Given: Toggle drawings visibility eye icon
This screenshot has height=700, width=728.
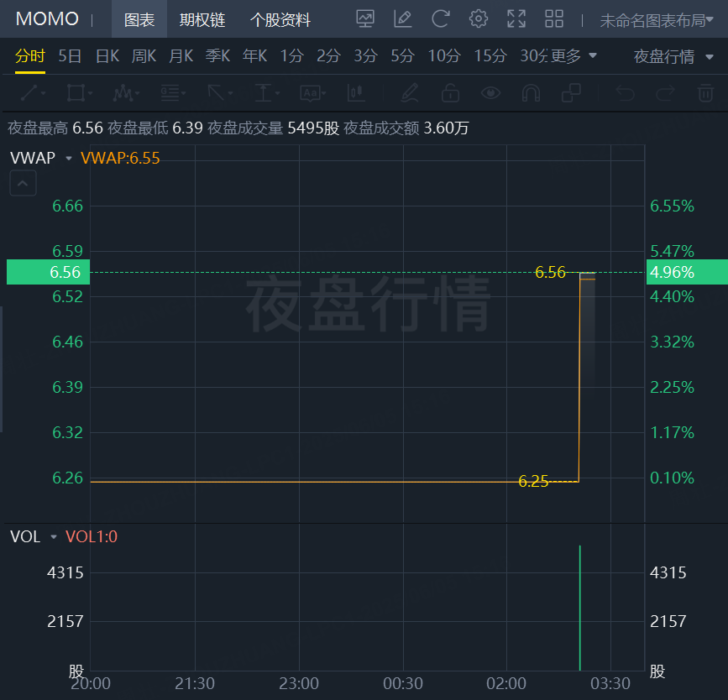Looking at the screenshot, I should coord(490,93).
